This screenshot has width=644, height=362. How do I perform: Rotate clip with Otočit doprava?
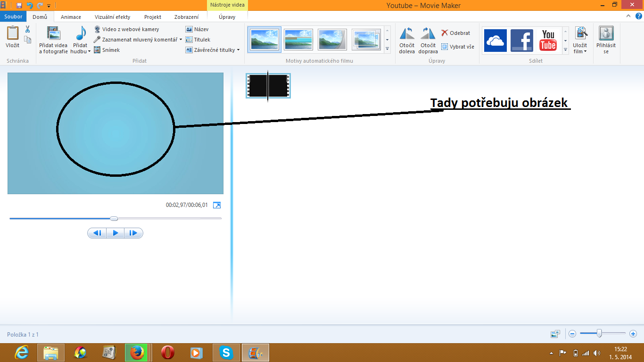pyautogui.click(x=428, y=34)
